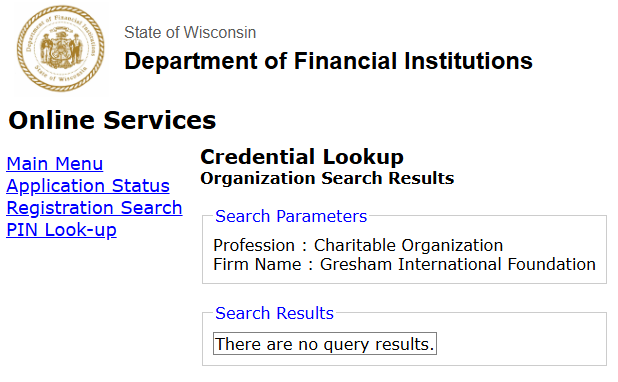Open the PIN Look-up link
618x382 pixels.
[x=61, y=230]
